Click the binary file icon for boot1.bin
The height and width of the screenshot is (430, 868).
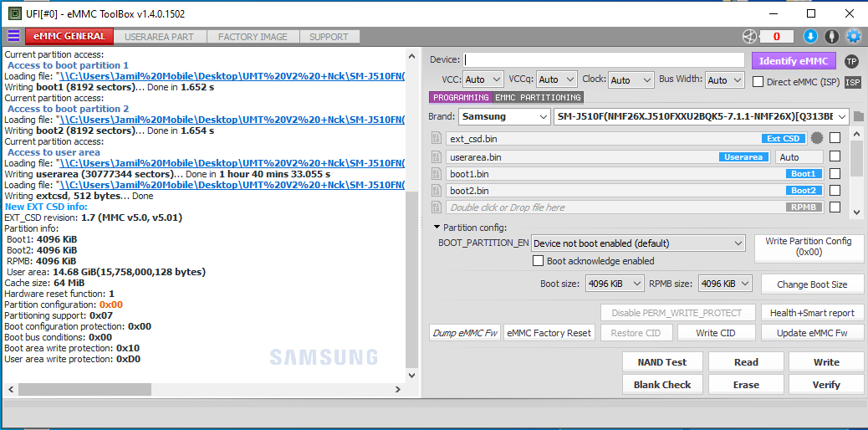437,174
